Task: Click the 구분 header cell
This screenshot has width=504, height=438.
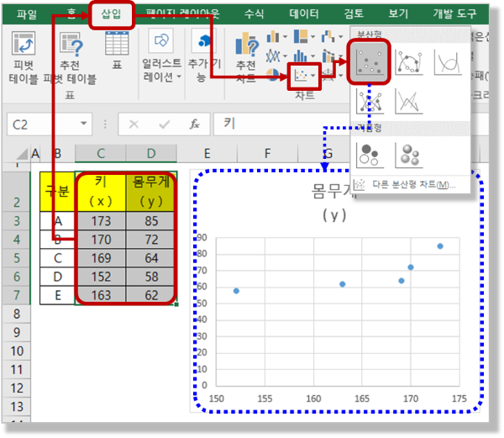Action: [x=57, y=192]
